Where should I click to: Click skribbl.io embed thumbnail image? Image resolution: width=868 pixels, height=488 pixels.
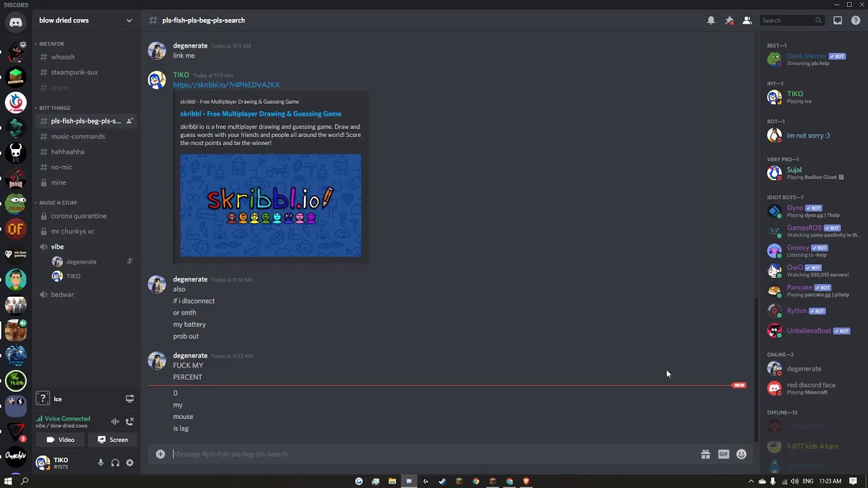271,205
